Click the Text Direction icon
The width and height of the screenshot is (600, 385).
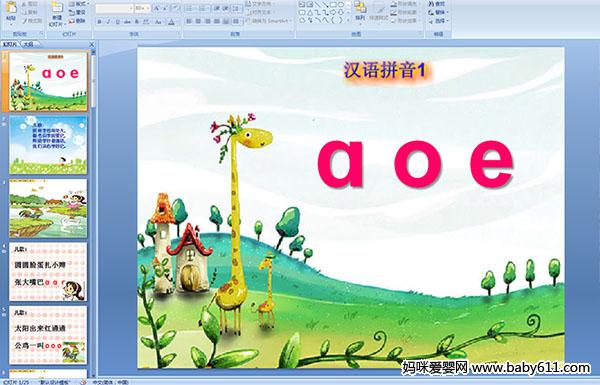[x=249, y=4]
